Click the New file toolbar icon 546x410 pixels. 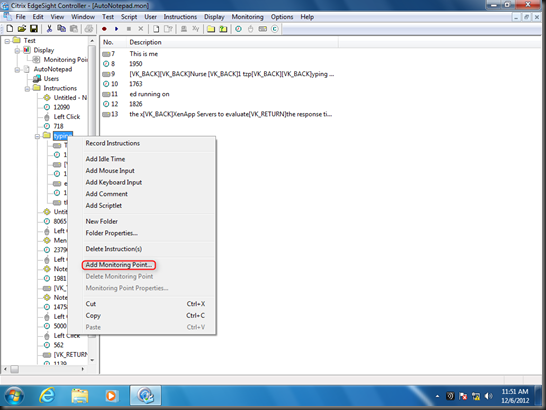pyautogui.click(x=10, y=29)
